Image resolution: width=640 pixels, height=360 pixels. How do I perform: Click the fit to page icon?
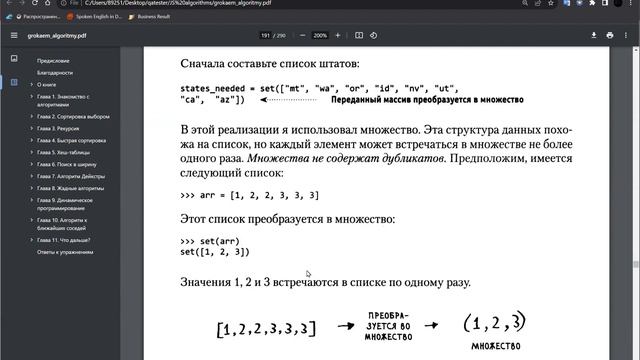(x=359, y=36)
